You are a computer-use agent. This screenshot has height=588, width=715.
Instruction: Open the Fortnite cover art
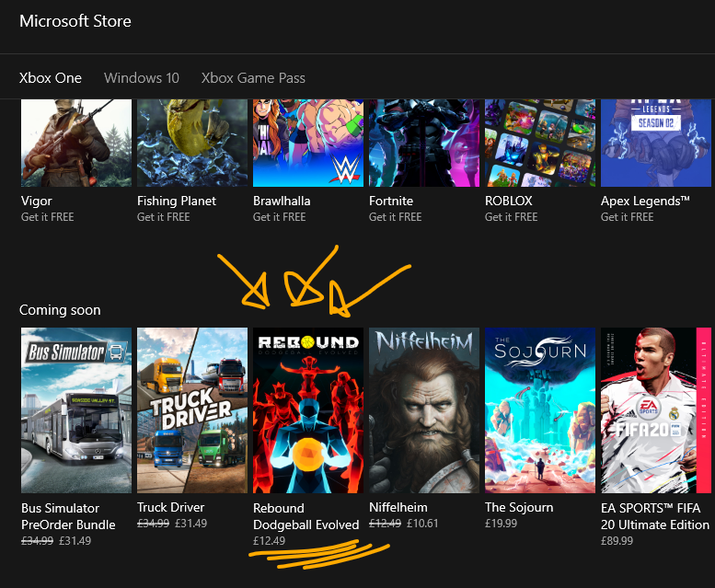coord(424,144)
